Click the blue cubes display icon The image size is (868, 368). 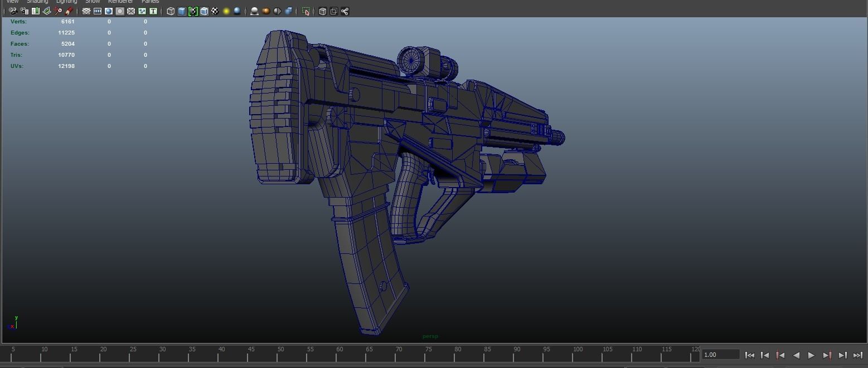click(x=289, y=11)
